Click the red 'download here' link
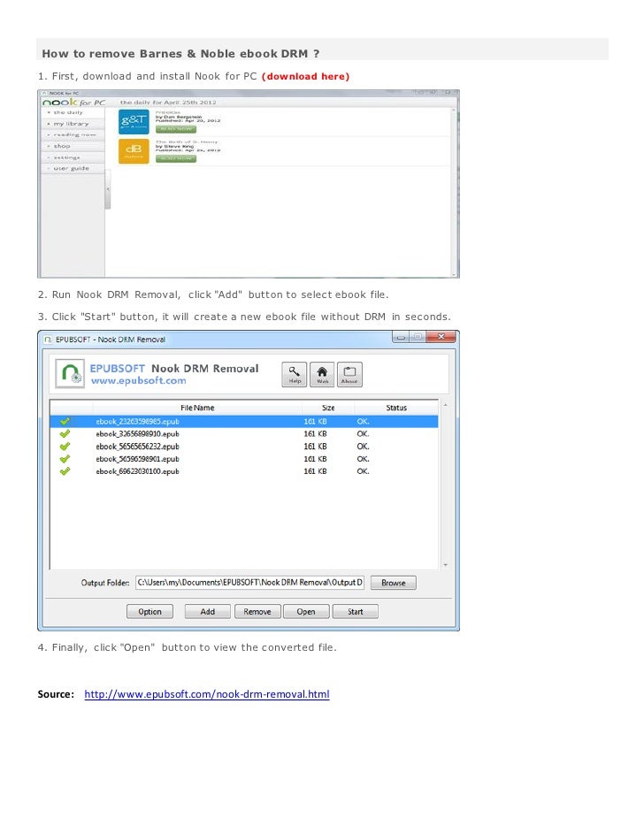This screenshot has height=833, width=644. click(x=305, y=77)
